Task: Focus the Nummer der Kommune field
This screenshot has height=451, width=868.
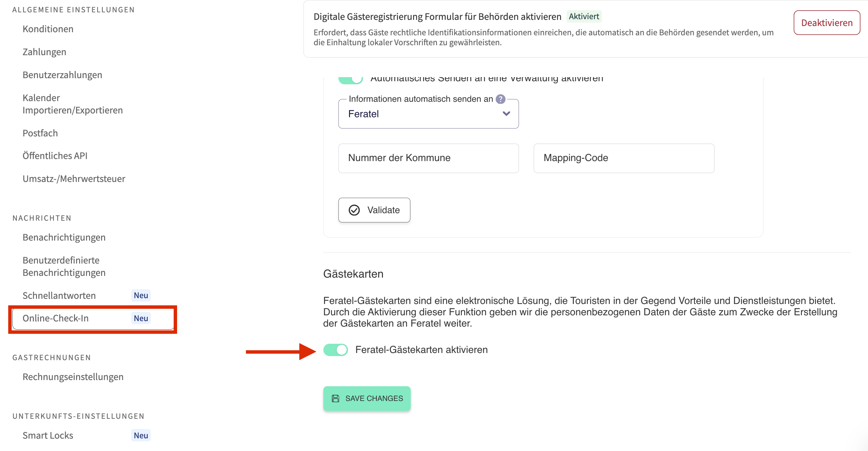Action: 428,158
